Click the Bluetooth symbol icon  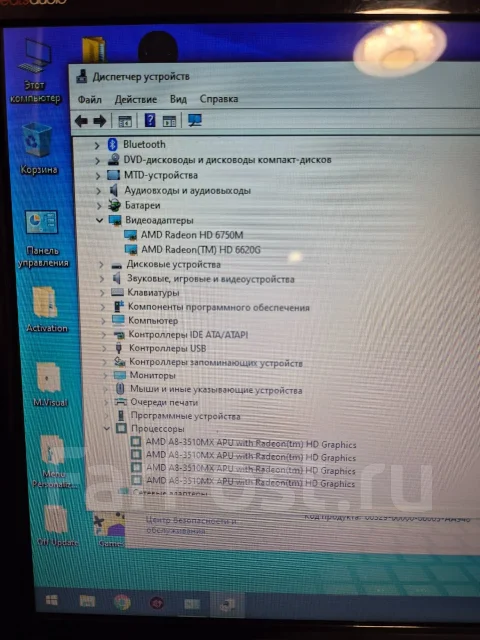click(113, 144)
